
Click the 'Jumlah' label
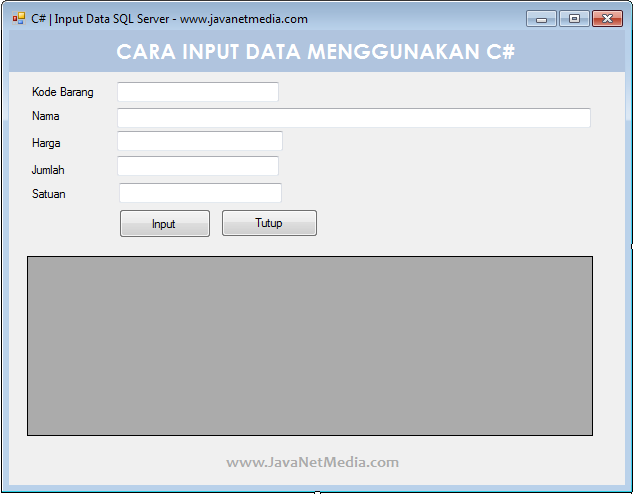tap(48, 170)
